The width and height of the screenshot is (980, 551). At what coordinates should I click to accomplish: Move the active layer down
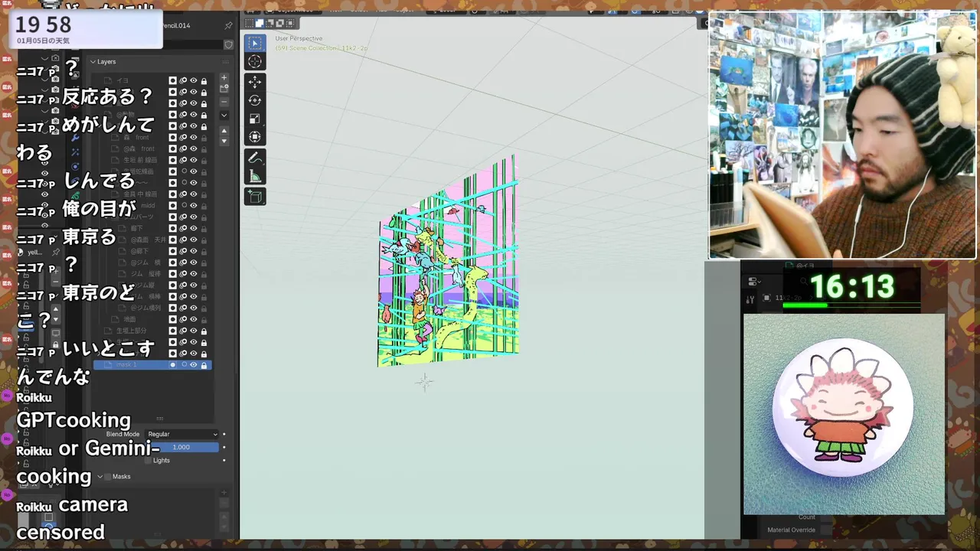pyautogui.click(x=224, y=142)
